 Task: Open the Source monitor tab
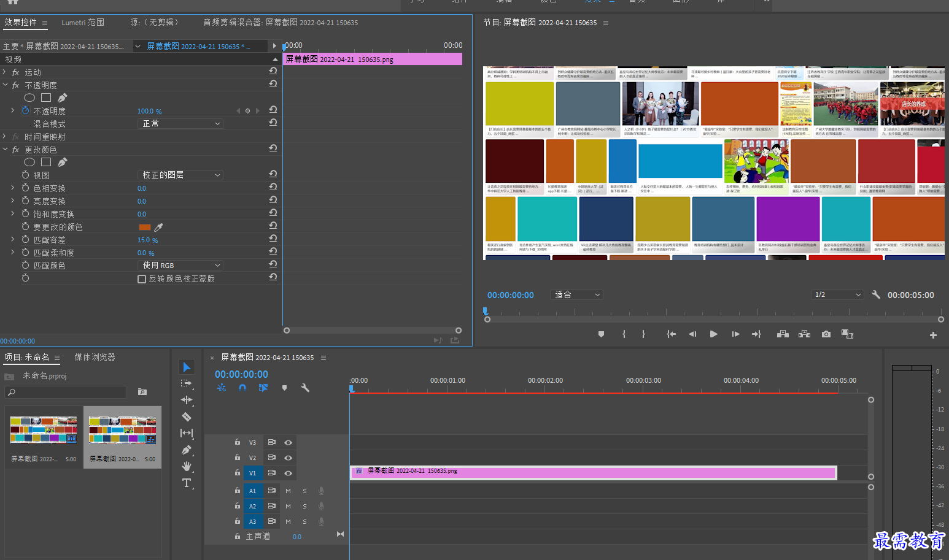154,23
